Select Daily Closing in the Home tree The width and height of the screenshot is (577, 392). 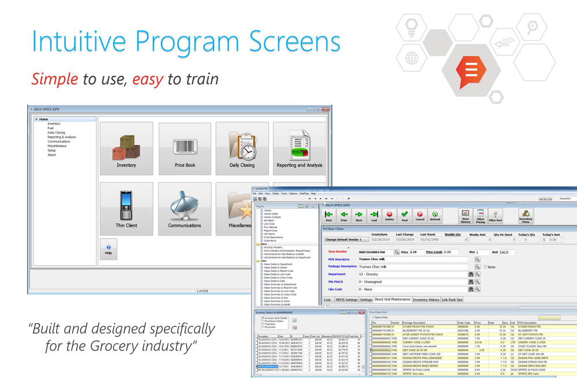56,133
